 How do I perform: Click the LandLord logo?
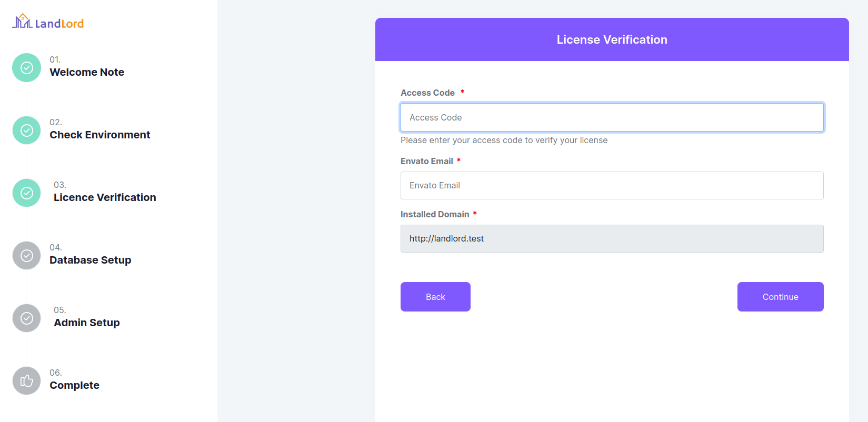pyautogui.click(x=48, y=22)
